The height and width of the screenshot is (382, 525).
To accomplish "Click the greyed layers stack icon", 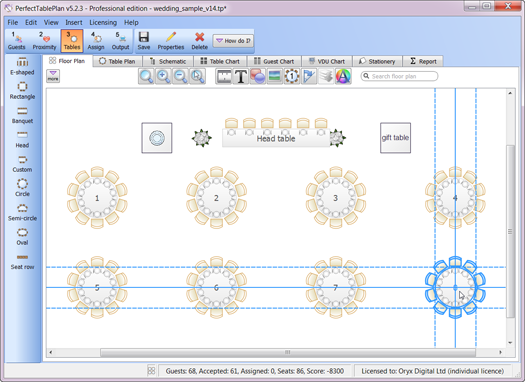I will click(326, 76).
